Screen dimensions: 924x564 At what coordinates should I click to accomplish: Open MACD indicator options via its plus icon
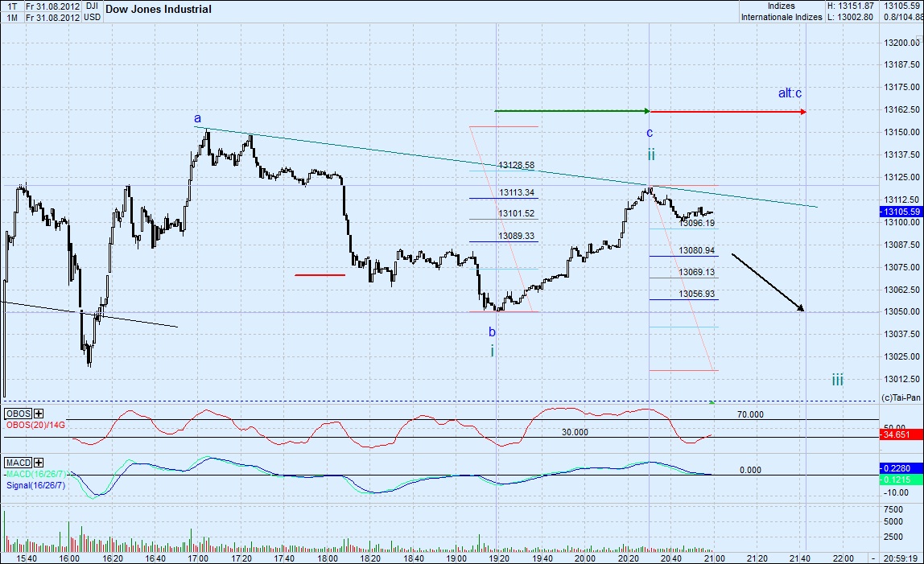38,463
